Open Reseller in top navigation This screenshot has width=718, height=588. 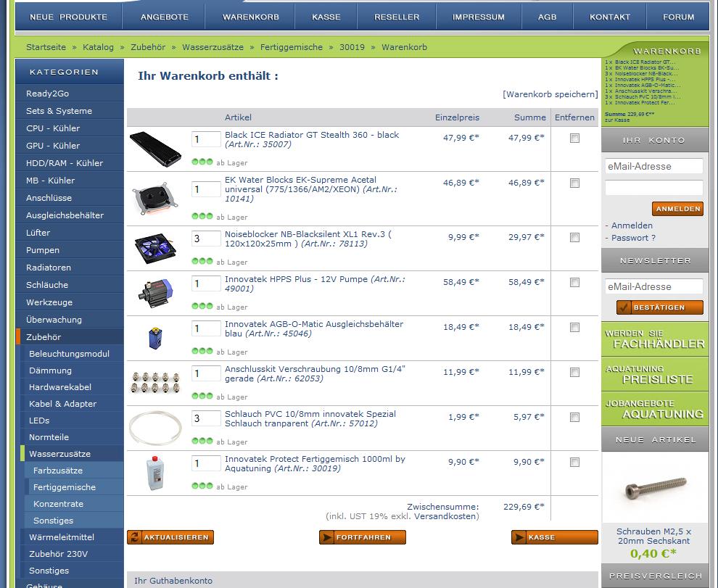coord(397,17)
